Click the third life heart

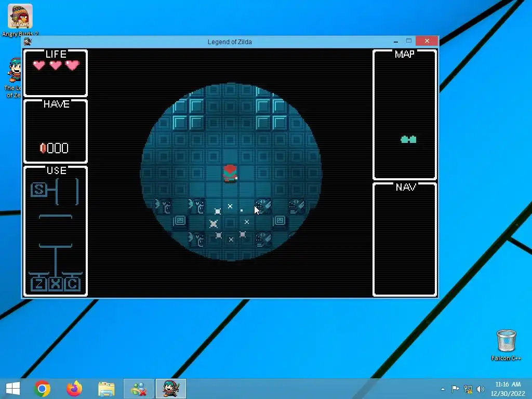point(72,65)
